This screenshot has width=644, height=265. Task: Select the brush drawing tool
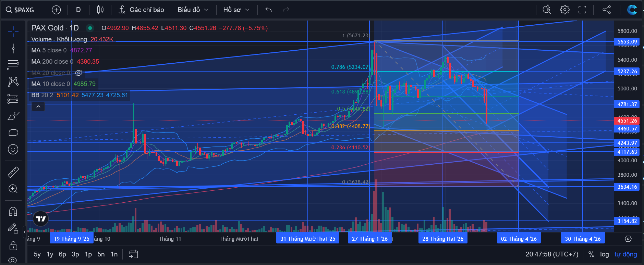[x=13, y=116]
